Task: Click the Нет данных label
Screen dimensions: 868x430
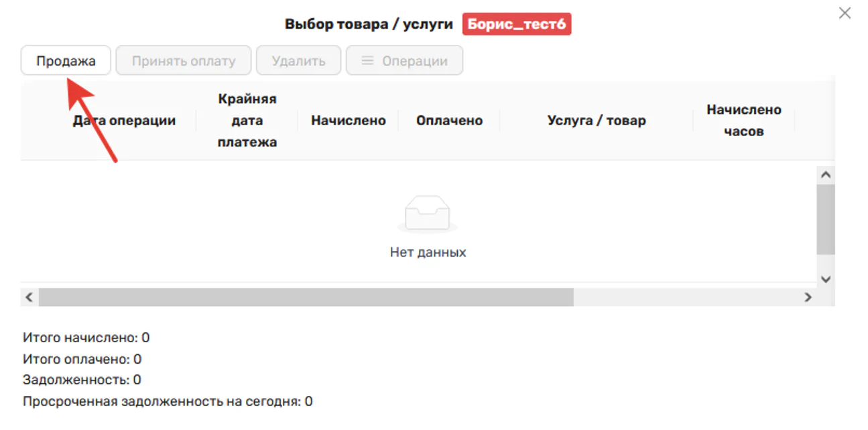Action: tap(428, 252)
